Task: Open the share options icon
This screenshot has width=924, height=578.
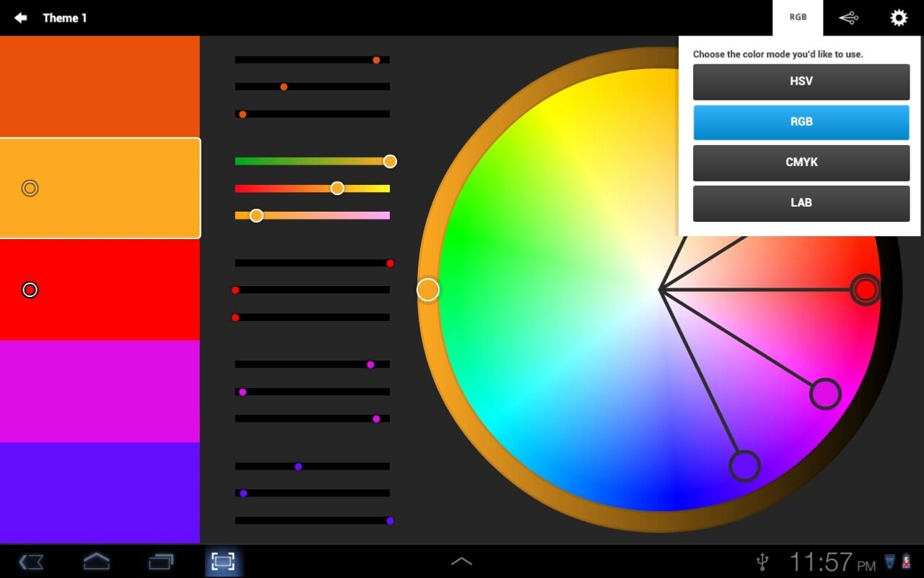Action: pos(848,17)
